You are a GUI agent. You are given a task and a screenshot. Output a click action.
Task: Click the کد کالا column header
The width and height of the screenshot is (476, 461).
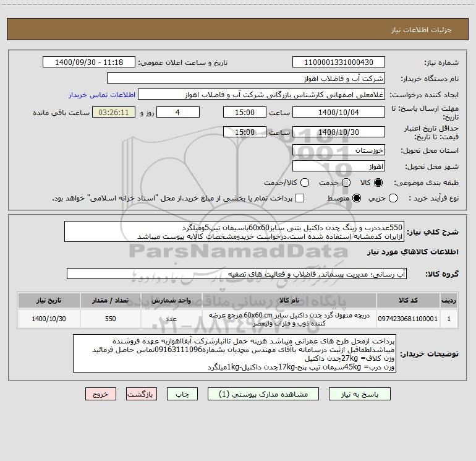click(x=408, y=300)
